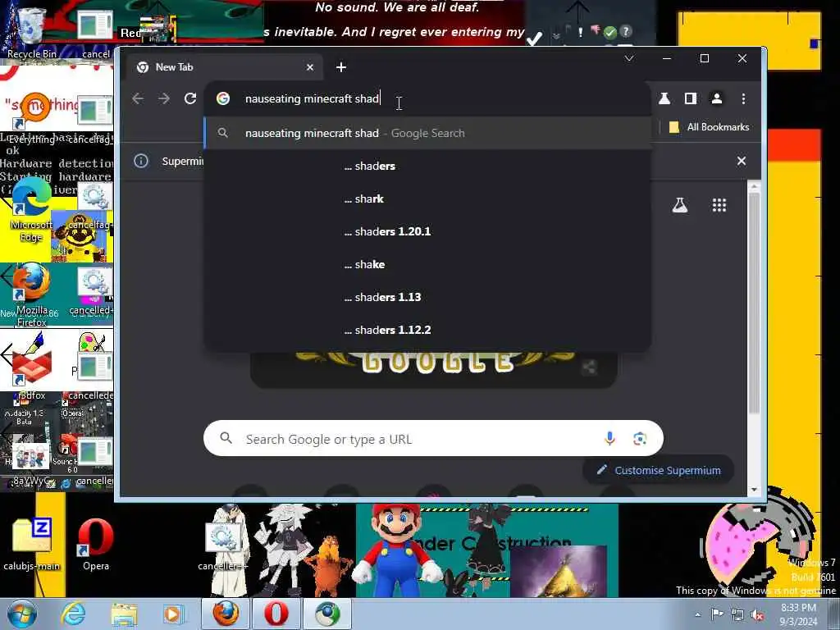840x630 pixels.
Task: Open the All Bookmarks folder
Action: (x=709, y=127)
